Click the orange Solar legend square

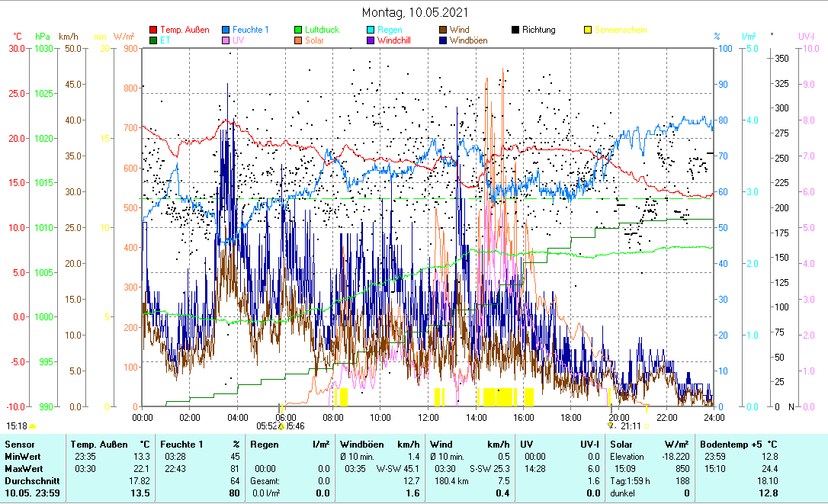pos(298,40)
